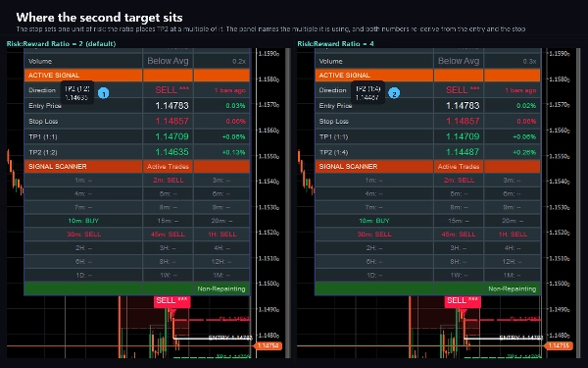Click the current price tag 1.14755

559,345
